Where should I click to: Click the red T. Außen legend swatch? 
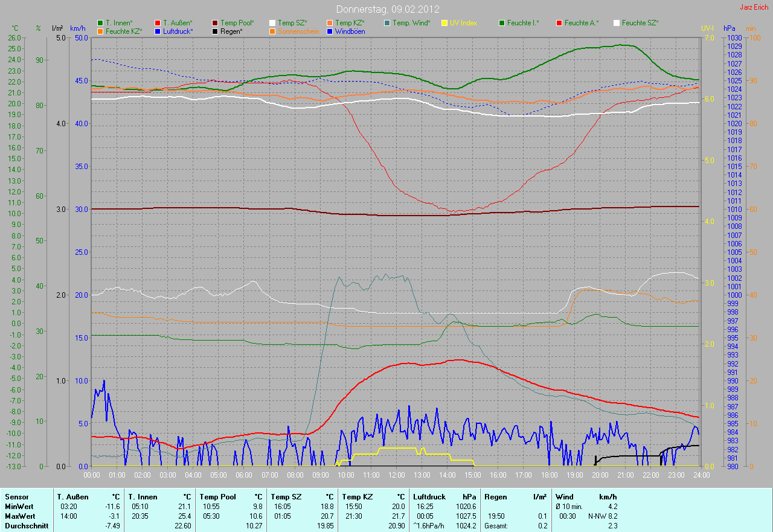click(x=158, y=23)
